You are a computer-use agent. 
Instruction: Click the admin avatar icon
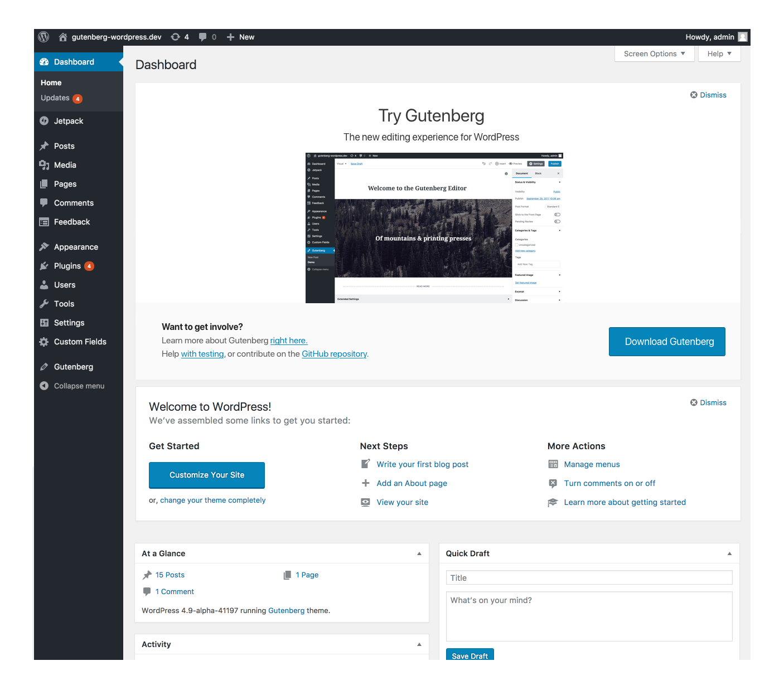[x=743, y=37]
